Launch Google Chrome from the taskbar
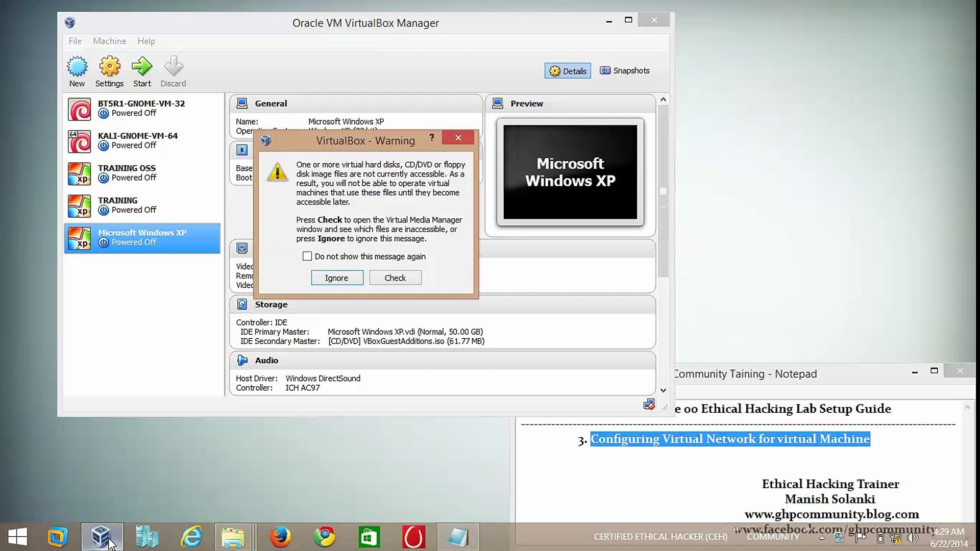980x551 pixels. [325, 537]
